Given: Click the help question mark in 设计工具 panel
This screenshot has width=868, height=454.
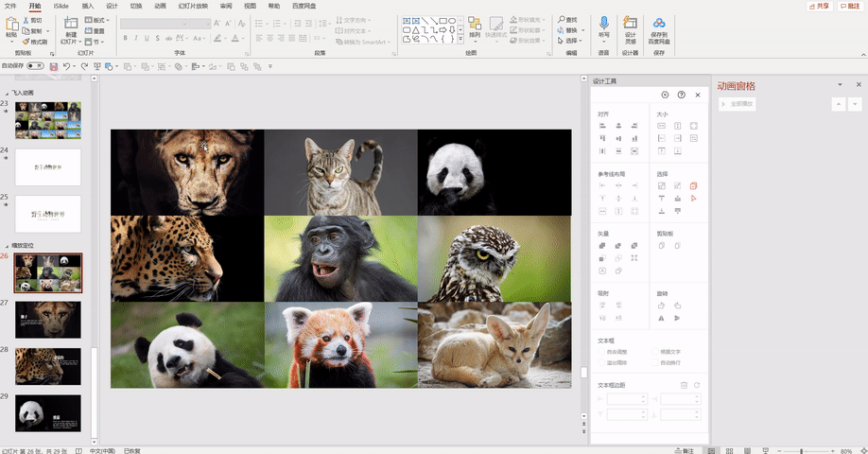Looking at the screenshot, I should [681, 95].
